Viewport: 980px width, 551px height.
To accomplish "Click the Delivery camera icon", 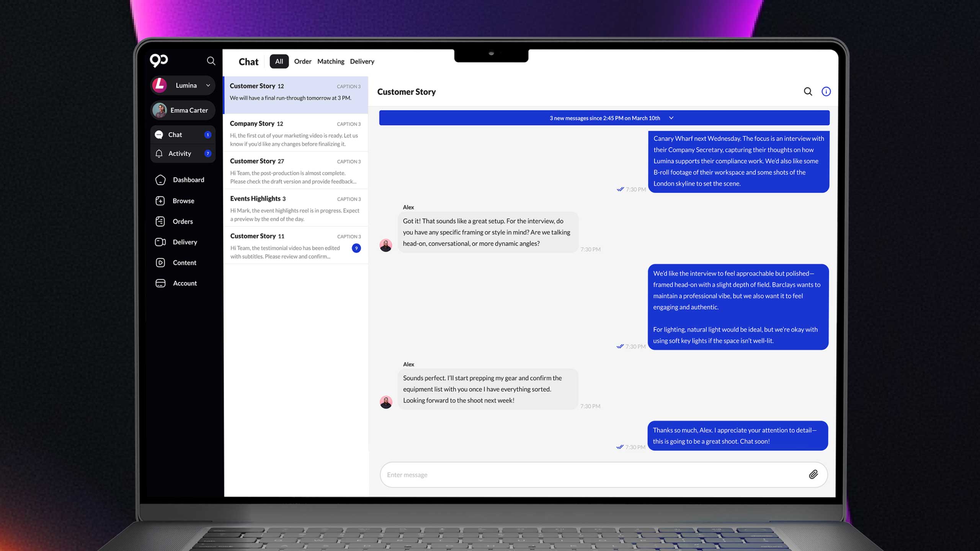I will tap(160, 242).
